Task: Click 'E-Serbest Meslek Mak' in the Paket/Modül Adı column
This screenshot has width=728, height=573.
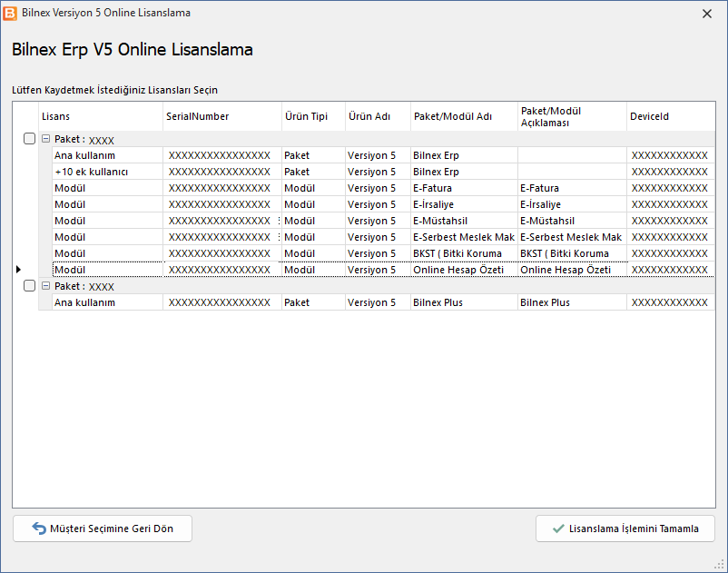Action: click(x=464, y=237)
